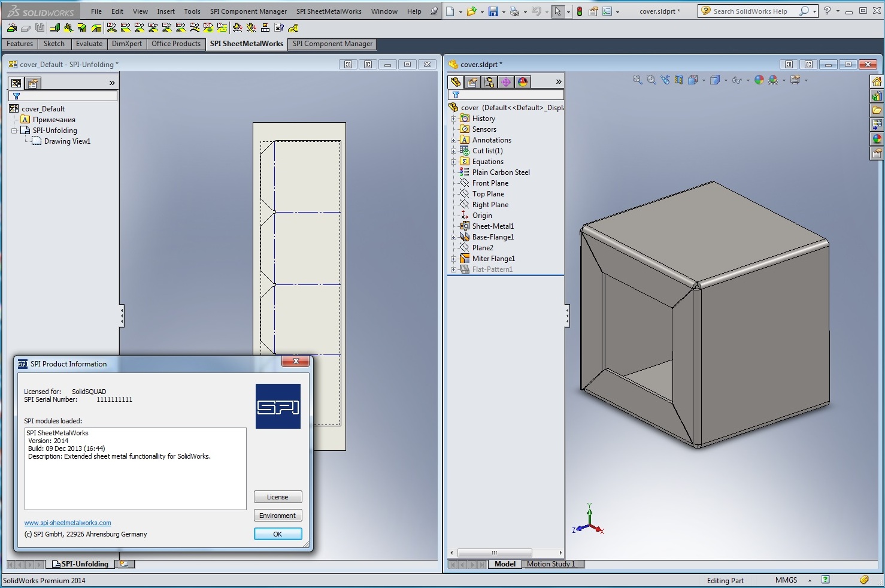885x588 pixels.
Task: Click the Print icon in the standard toolbar
Action: (x=514, y=11)
